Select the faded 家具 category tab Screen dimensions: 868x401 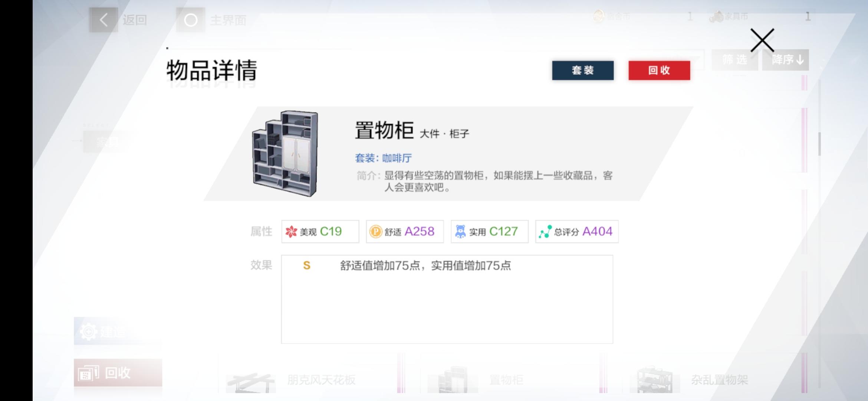click(x=107, y=141)
